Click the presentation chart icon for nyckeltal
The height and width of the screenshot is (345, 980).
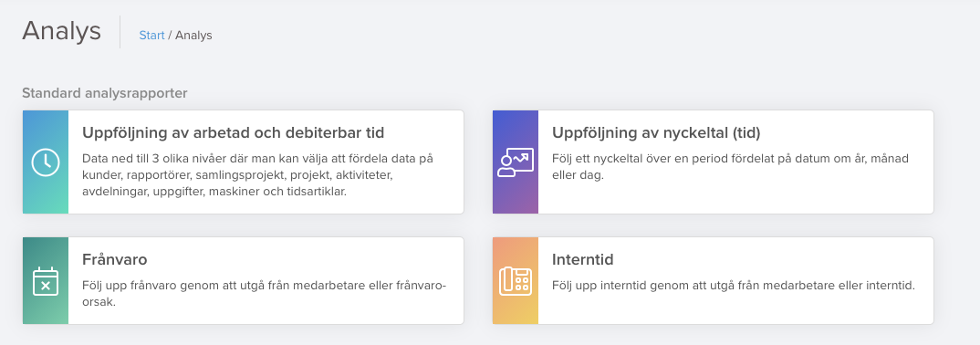tap(516, 162)
